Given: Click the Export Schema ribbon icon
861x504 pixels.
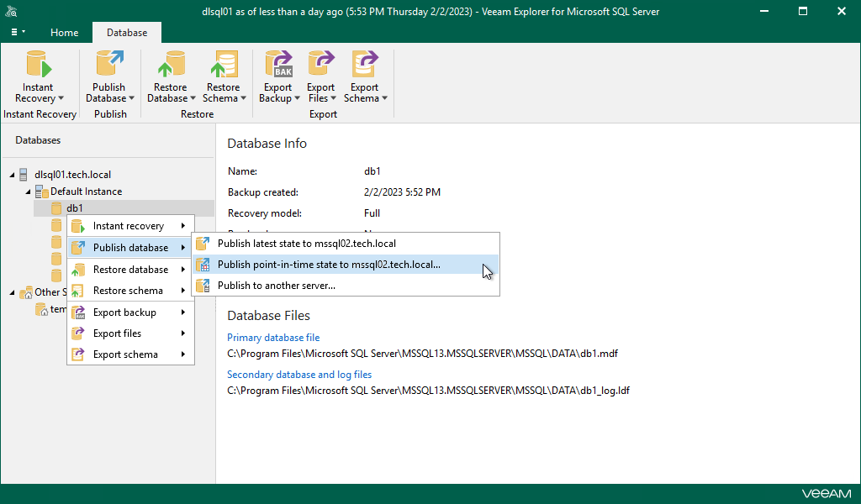Looking at the screenshot, I should point(365,64).
